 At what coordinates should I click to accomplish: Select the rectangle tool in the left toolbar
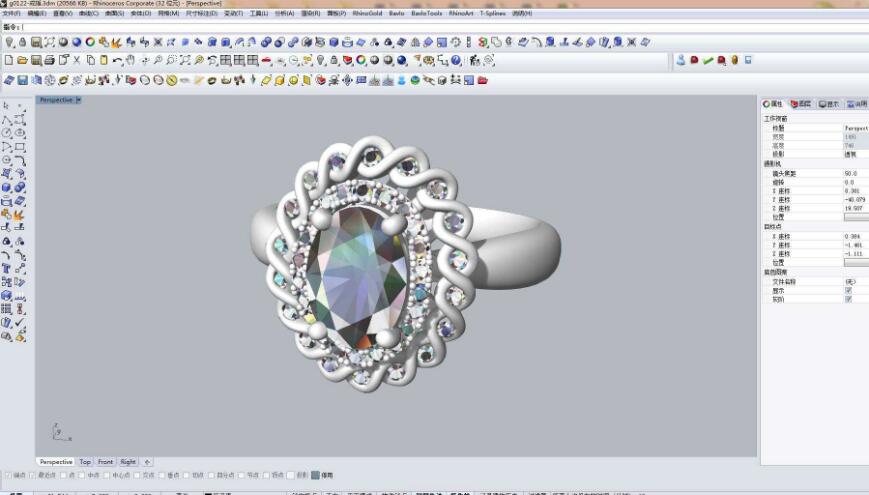(20, 147)
